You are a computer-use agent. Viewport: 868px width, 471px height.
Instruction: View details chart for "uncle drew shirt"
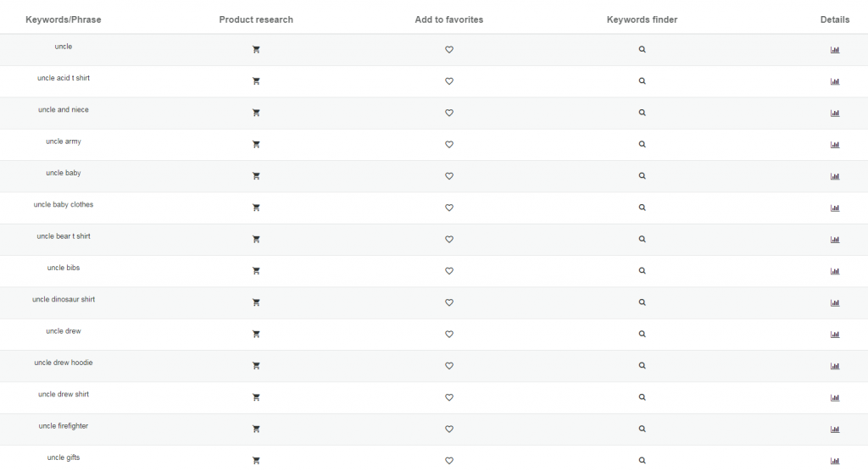point(835,397)
